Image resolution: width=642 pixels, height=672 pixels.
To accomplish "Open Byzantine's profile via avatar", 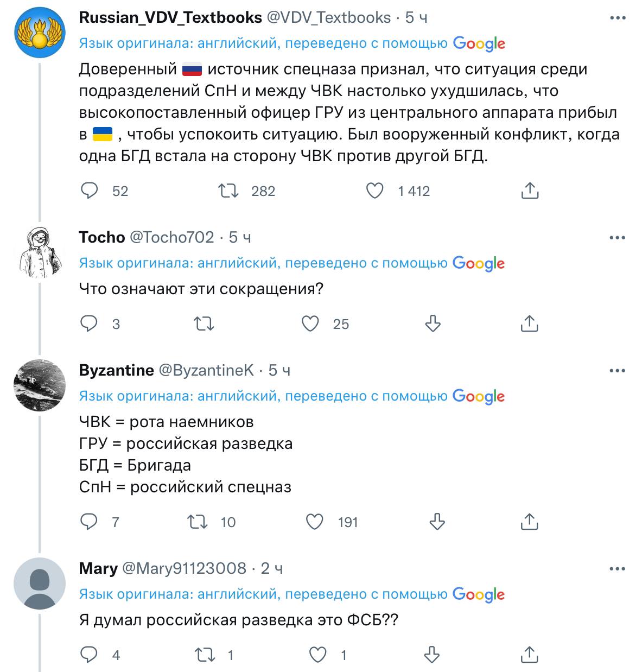I will 40,385.
